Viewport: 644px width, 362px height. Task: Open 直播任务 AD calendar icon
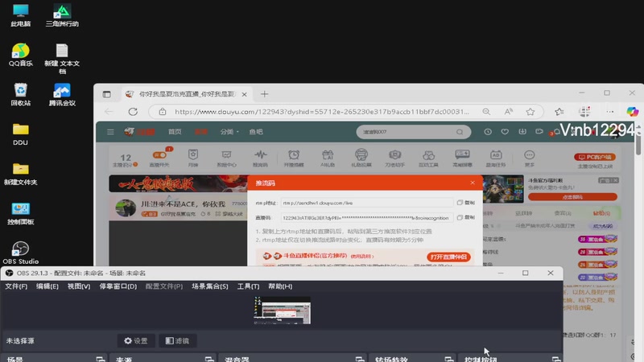(496, 158)
